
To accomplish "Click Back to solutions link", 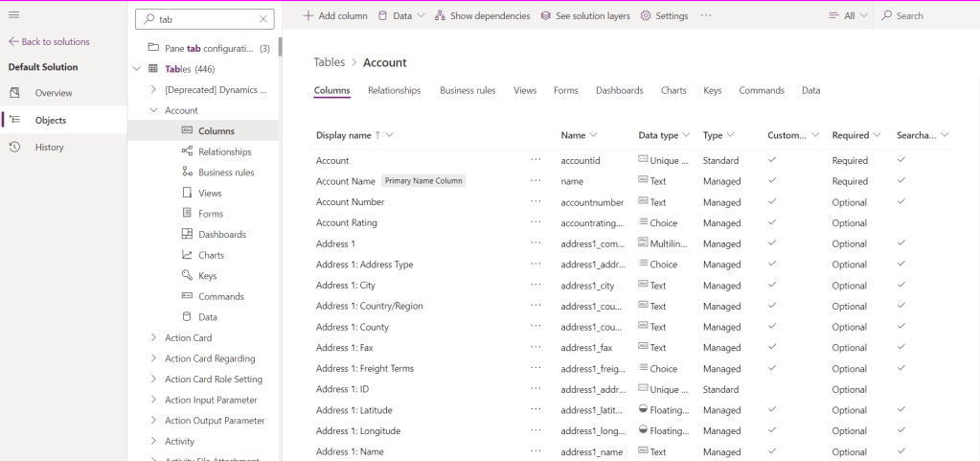I will [49, 42].
